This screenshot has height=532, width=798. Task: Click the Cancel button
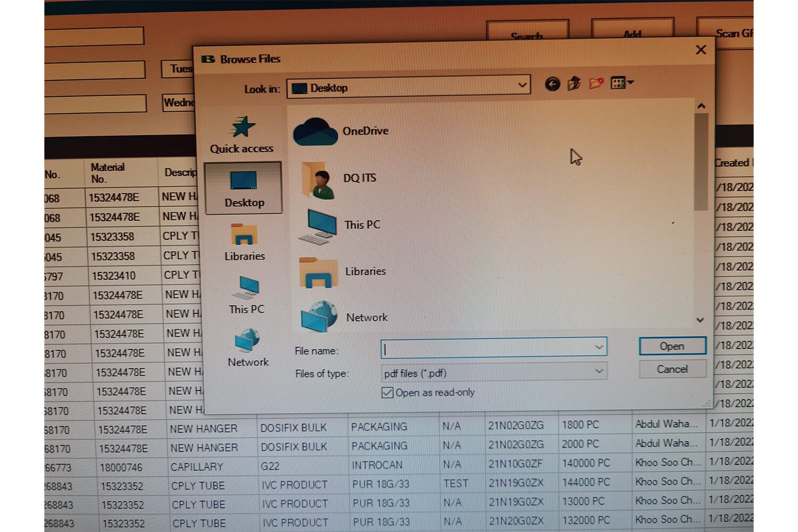(x=672, y=369)
